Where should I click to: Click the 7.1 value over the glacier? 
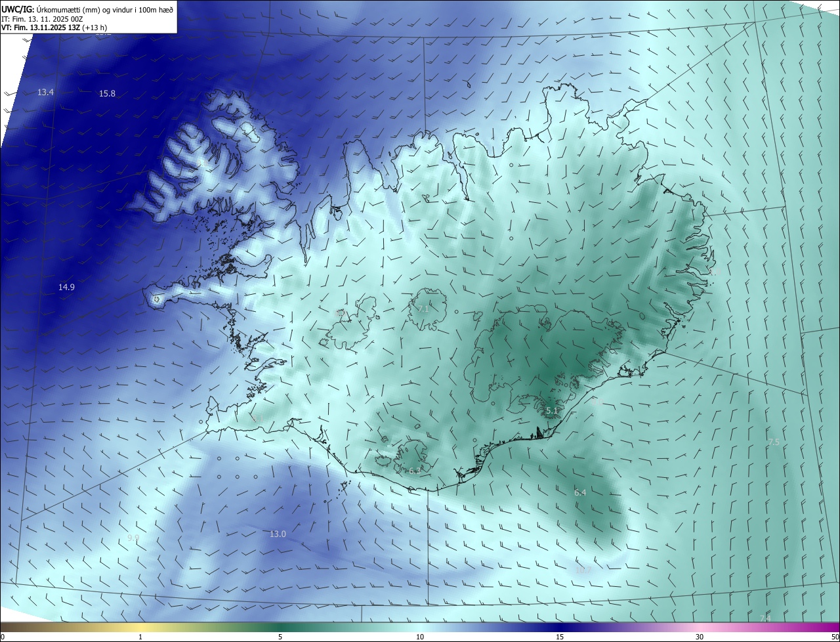423,309
